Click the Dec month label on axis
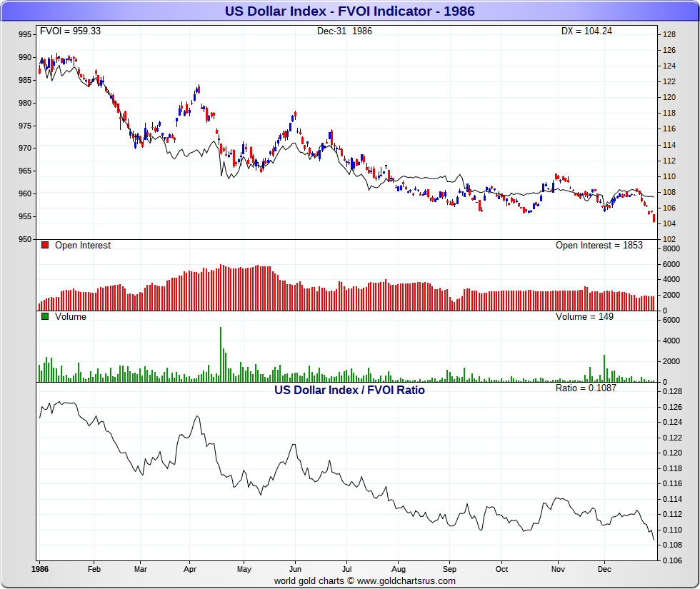The width and height of the screenshot is (700, 589). pyautogui.click(x=604, y=570)
